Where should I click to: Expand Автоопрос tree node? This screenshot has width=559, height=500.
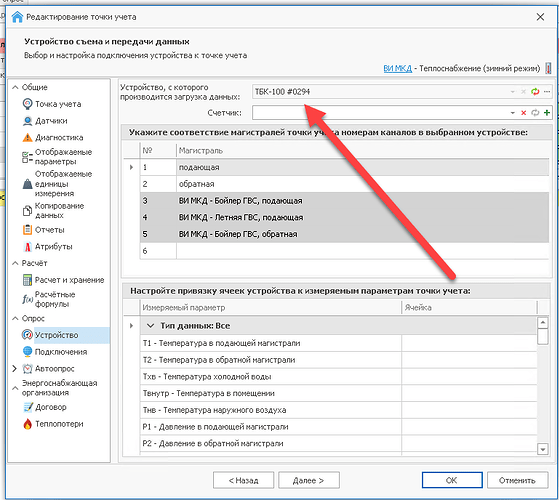15,368
